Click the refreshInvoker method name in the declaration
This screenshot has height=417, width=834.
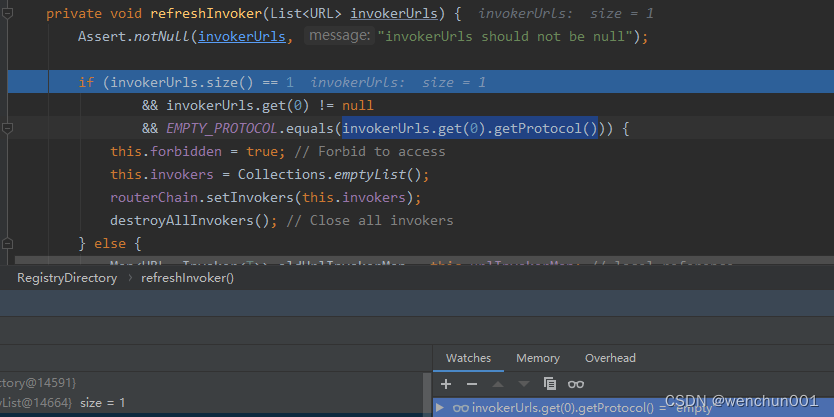(x=206, y=14)
